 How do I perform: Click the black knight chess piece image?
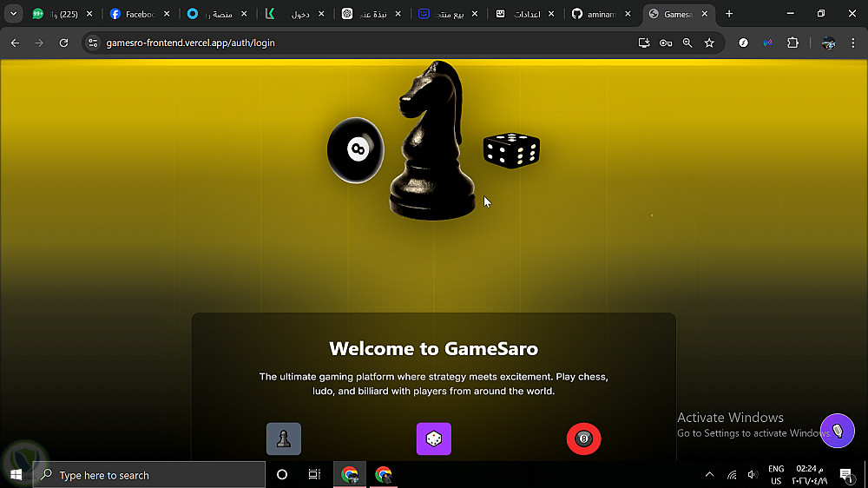tap(432, 142)
